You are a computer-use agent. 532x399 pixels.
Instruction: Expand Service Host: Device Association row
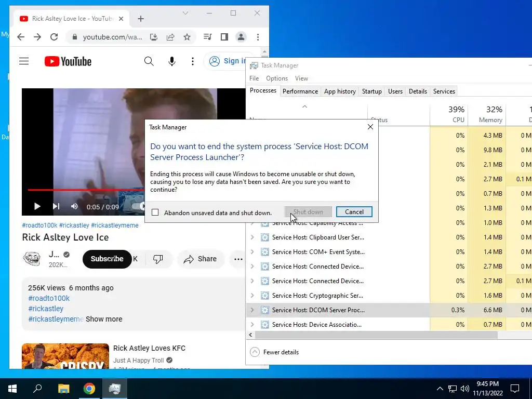(x=252, y=324)
